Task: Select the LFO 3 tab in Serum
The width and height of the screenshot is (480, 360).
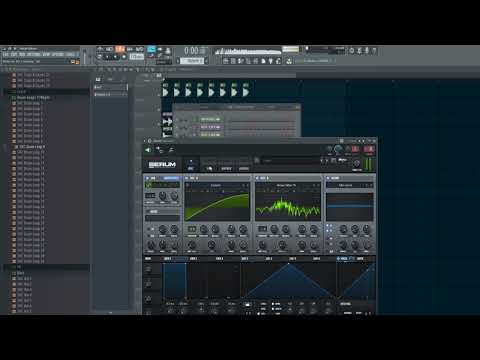Action: coord(293,259)
